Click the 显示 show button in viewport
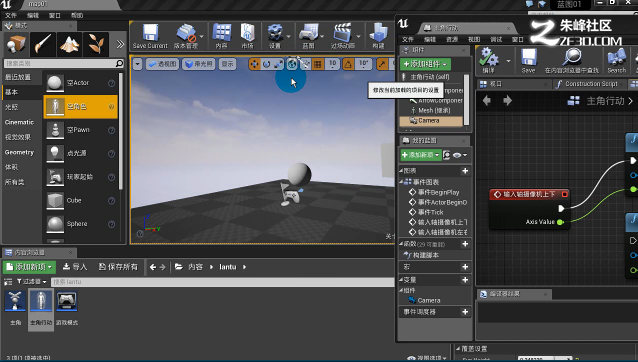The width and height of the screenshot is (638, 362). 227,64
